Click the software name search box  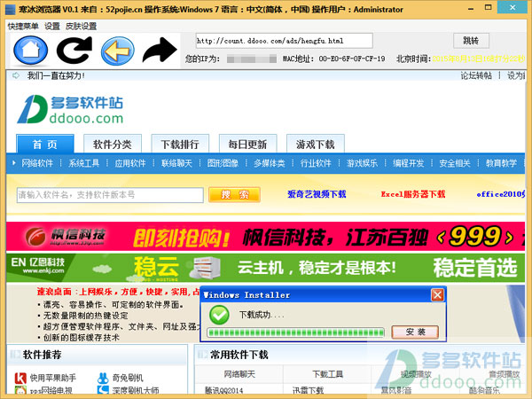[x=110, y=195]
